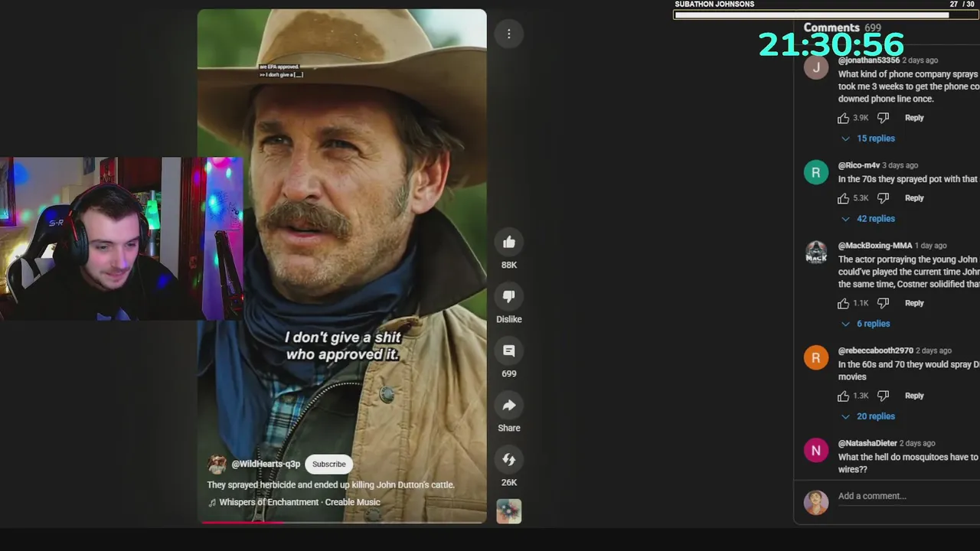Open @NatashaDieter profile avatar
The height and width of the screenshot is (551, 980).
[816, 450]
